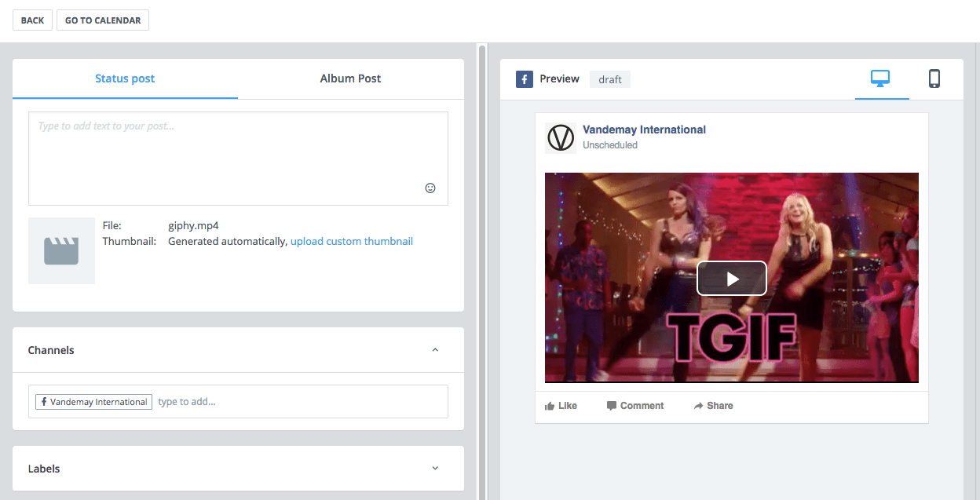Click the Channels section title

[x=51, y=350]
